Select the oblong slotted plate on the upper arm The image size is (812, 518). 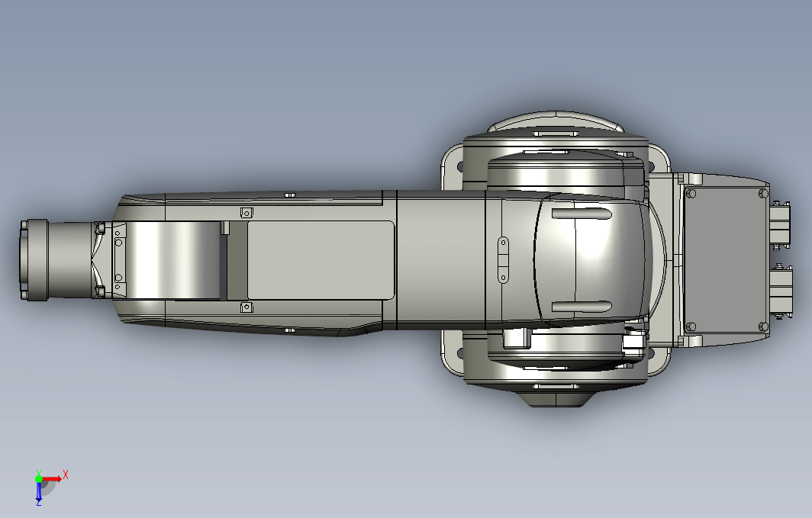[503, 260]
